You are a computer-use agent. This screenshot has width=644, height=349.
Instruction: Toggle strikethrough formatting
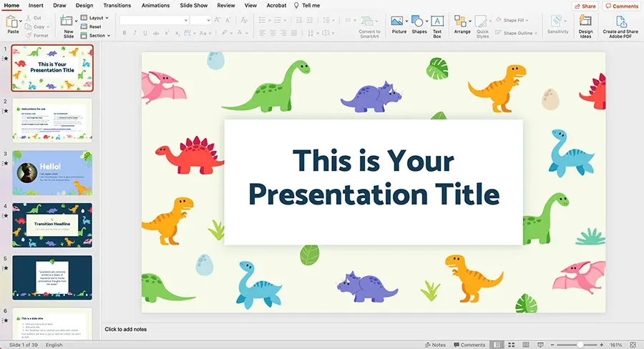[x=156, y=33]
